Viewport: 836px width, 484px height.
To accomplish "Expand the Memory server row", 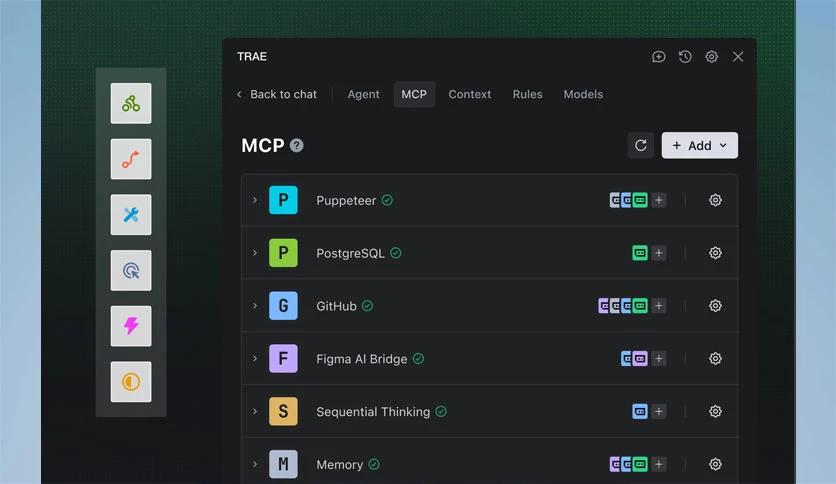I will tap(255, 464).
